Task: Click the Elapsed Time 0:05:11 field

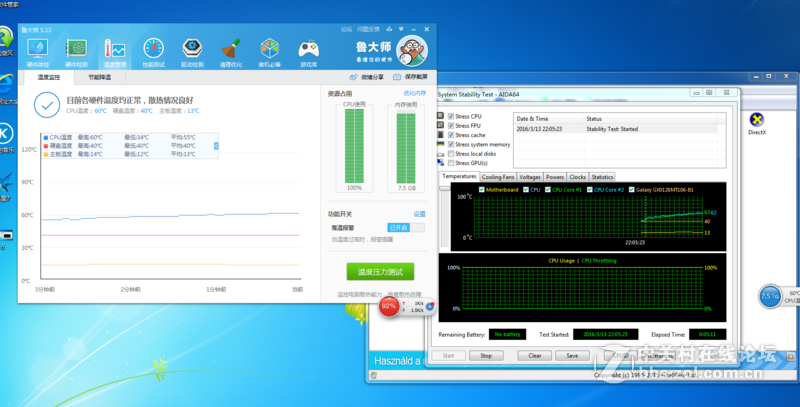Action: (707, 335)
